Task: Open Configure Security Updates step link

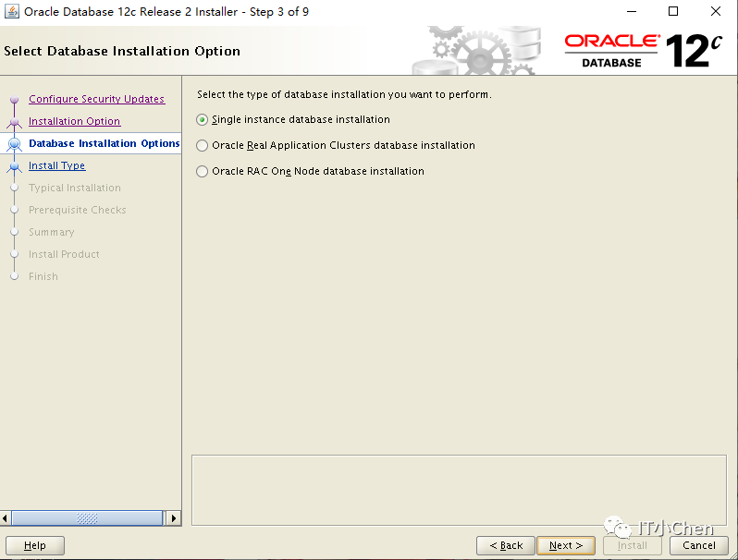Action: click(96, 99)
